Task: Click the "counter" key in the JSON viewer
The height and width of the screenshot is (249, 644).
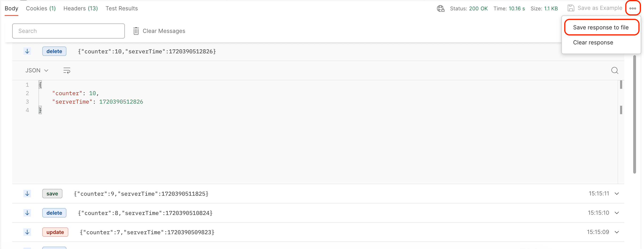Action: click(67, 93)
